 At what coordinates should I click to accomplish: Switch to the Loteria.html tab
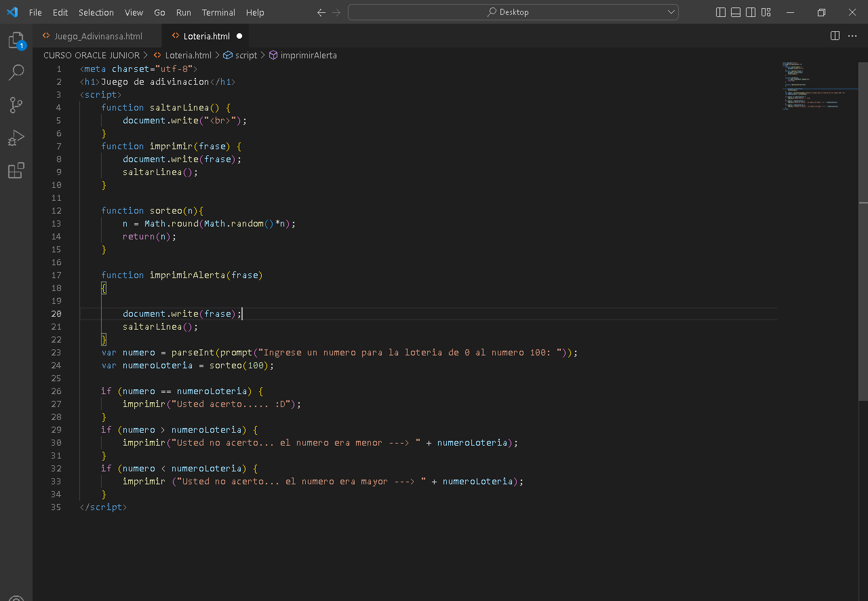(x=206, y=36)
